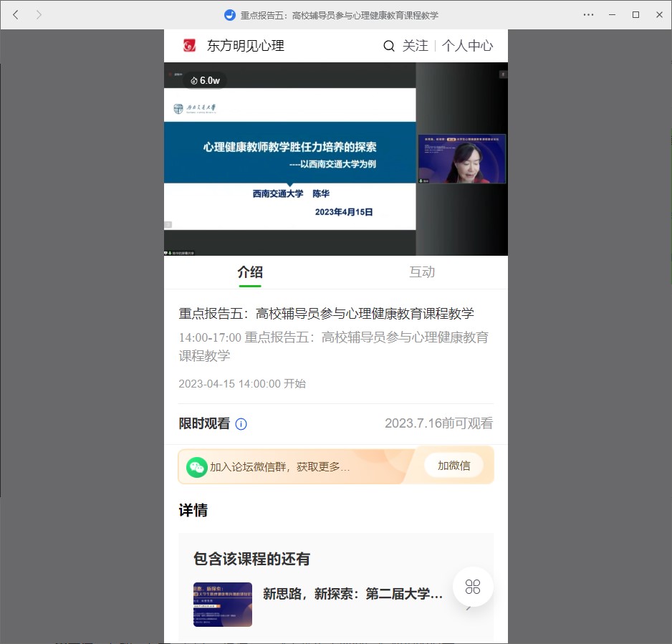Click the forward arrow in the title bar
The height and width of the screenshot is (644, 672).
click(x=39, y=14)
